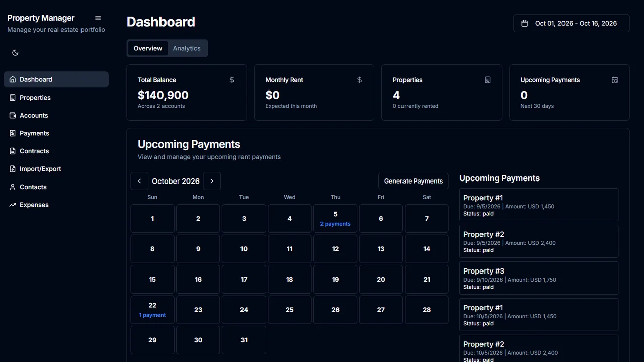Open Property #2 payment due 9/5/2026
The height and width of the screenshot is (362, 644).
click(539, 241)
